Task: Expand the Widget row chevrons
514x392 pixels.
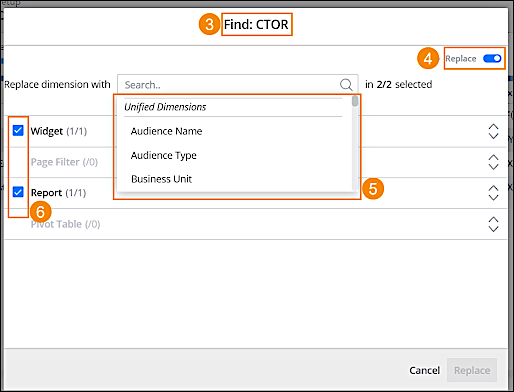Action: (493, 131)
